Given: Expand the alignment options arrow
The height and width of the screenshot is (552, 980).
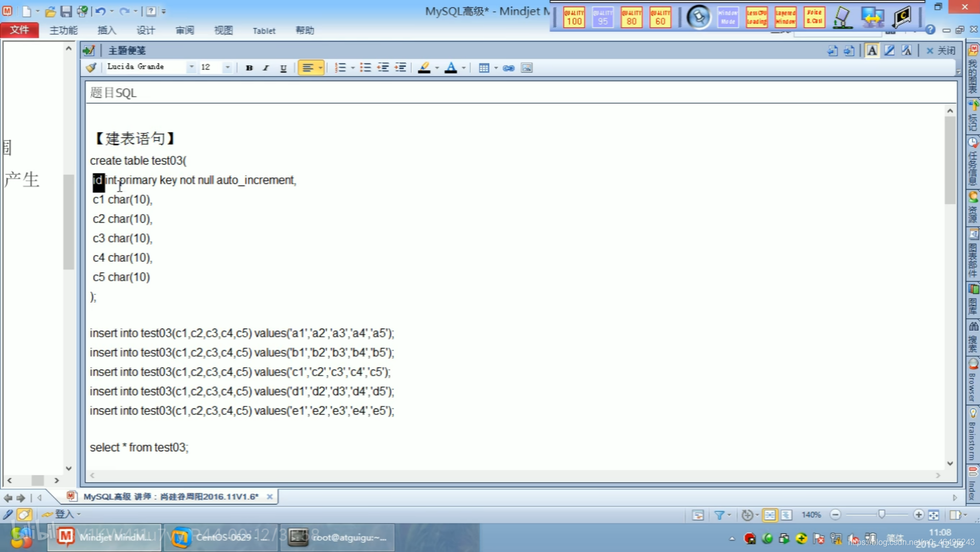Looking at the screenshot, I should tap(320, 67).
